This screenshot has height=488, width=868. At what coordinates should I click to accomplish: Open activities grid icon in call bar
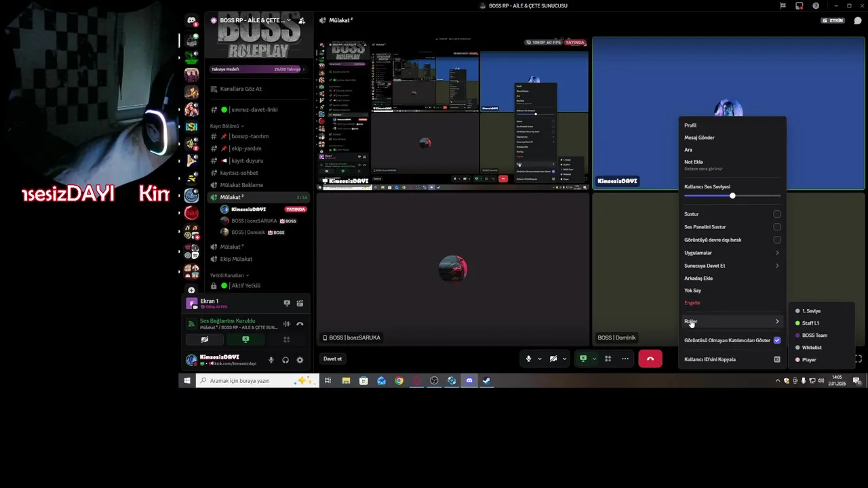coord(608,359)
